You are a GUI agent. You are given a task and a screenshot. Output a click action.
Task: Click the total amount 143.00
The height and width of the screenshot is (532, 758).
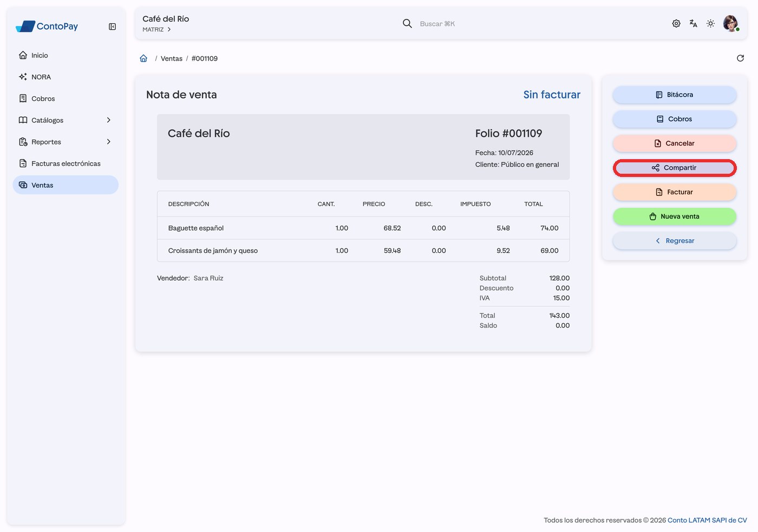point(559,316)
